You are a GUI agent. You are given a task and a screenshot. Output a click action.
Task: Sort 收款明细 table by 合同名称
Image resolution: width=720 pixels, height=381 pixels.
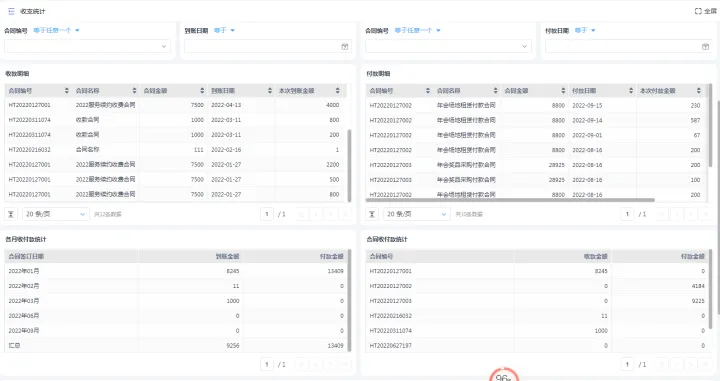tap(135, 91)
